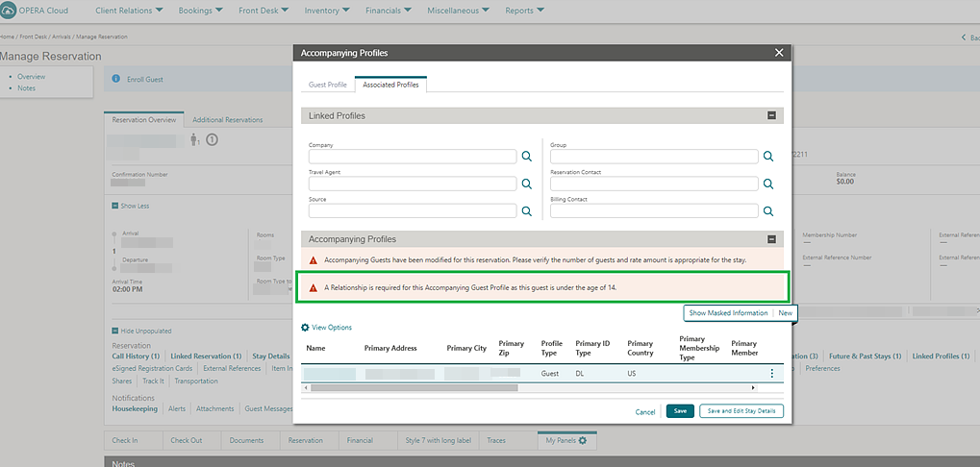
Task: Close the Accompanying Profiles dialog
Action: click(x=779, y=53)
